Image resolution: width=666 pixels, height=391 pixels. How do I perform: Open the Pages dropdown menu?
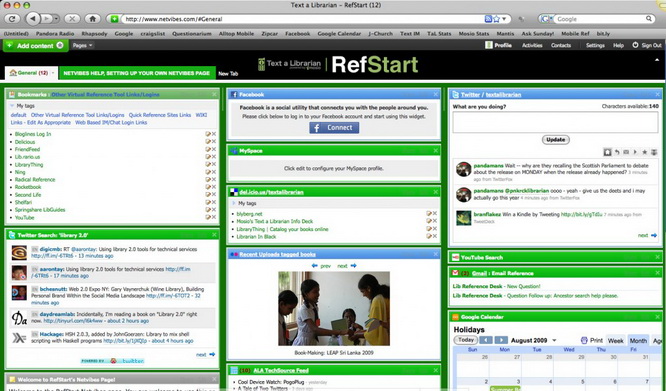click(x=82, y=45)
